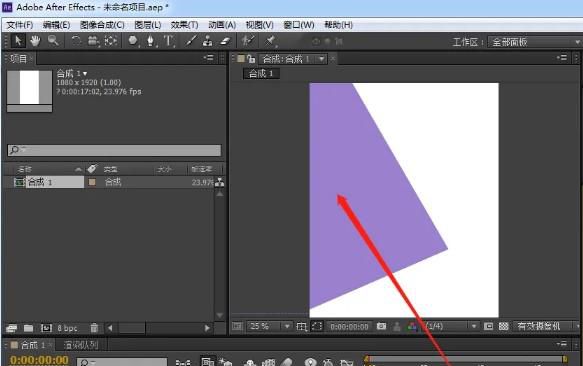Open the 帮助(H) menu
The image size is (583, 366).
click(x=338, y=25)
